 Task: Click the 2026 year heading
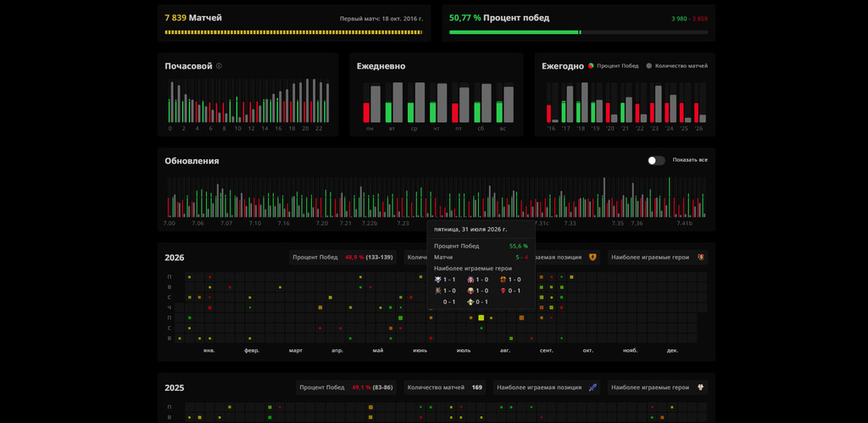(x=175, y=258)
